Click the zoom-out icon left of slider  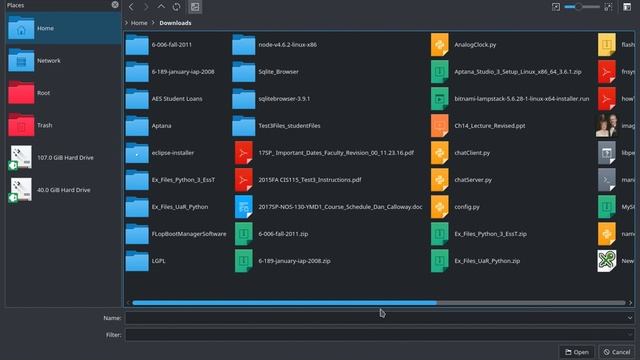coord(556,7)
